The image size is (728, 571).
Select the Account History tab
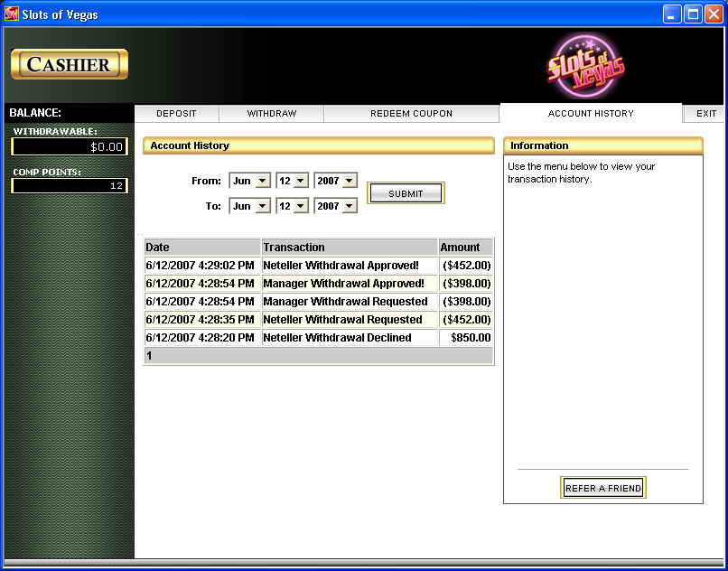tap(591, 114)
